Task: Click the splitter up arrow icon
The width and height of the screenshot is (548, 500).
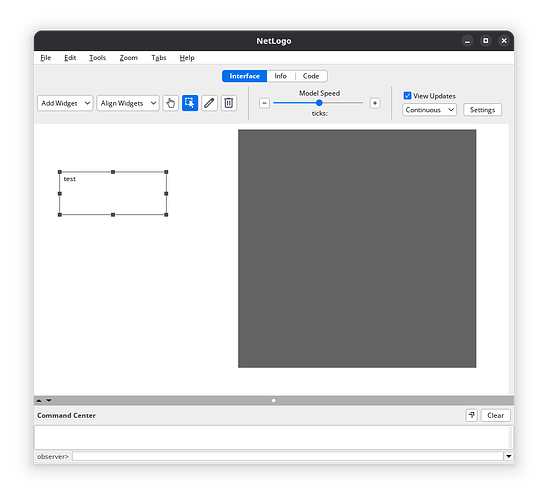Action: pos(39,400)
